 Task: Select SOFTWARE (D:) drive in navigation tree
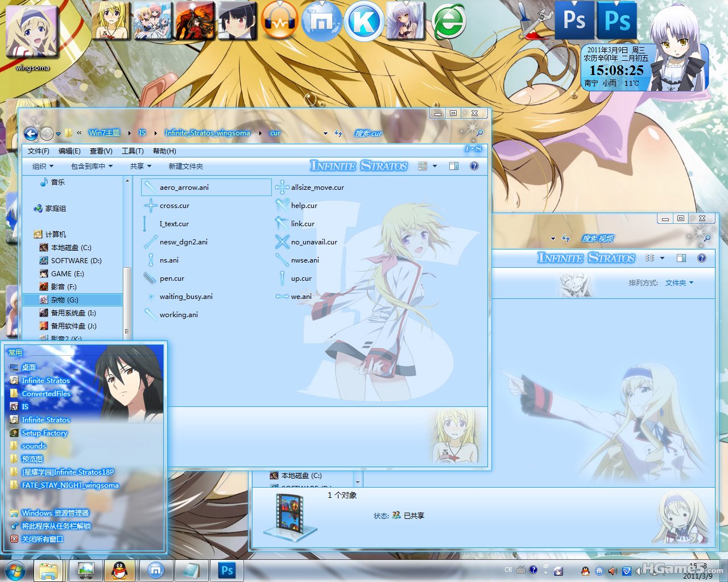[x=76, y=261]
